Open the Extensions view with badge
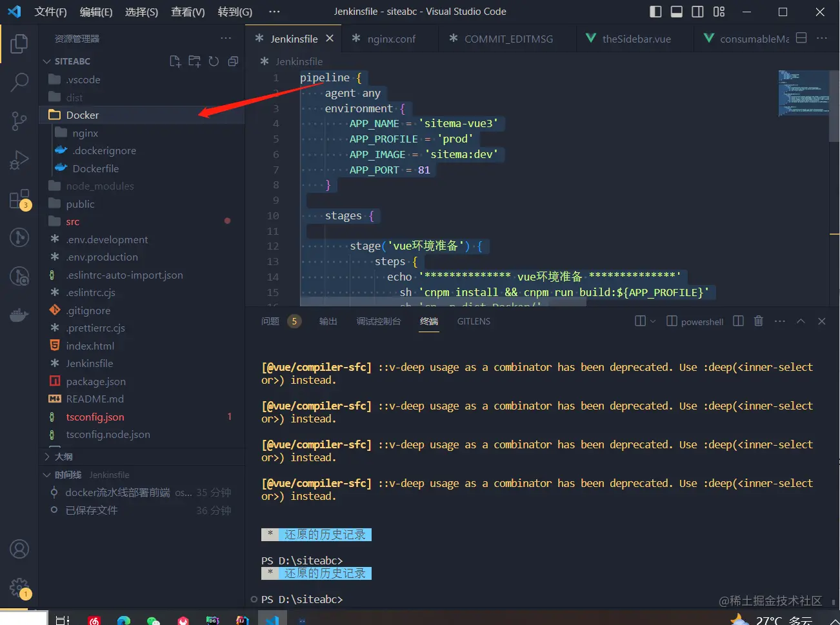 point(19,199)
